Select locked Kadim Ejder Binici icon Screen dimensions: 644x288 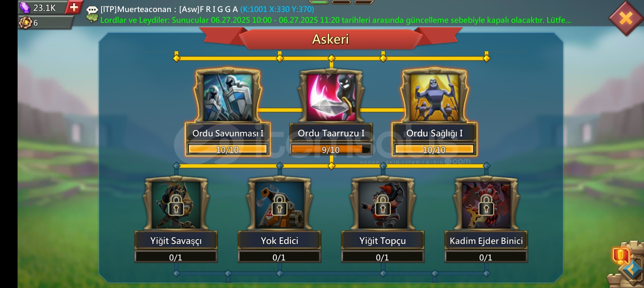pos(486,205)
